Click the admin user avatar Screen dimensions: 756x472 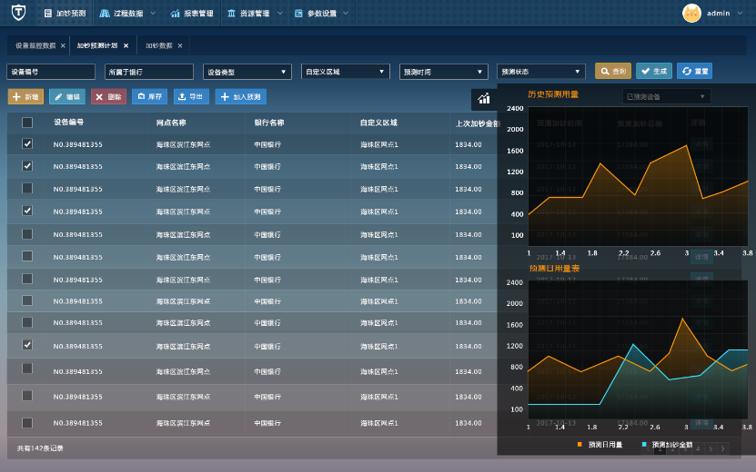pos(691,13)
